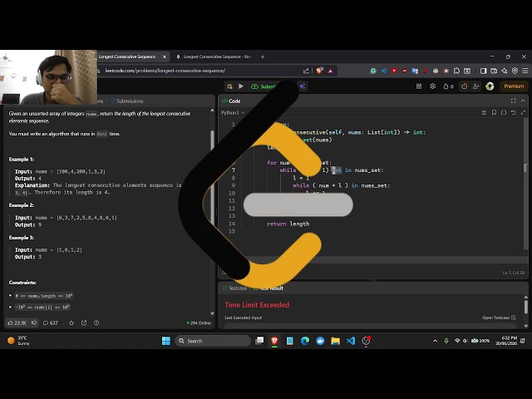Open the Grammarly extension icon

373,71
